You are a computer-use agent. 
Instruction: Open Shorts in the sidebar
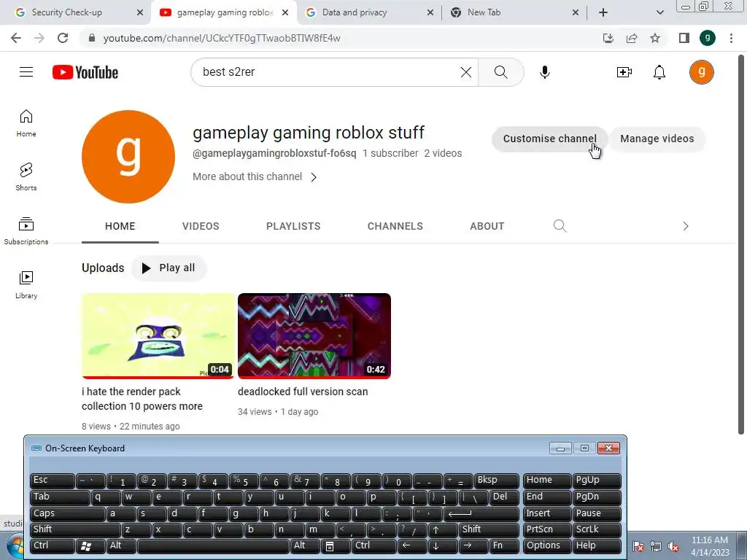click(26, 176)
